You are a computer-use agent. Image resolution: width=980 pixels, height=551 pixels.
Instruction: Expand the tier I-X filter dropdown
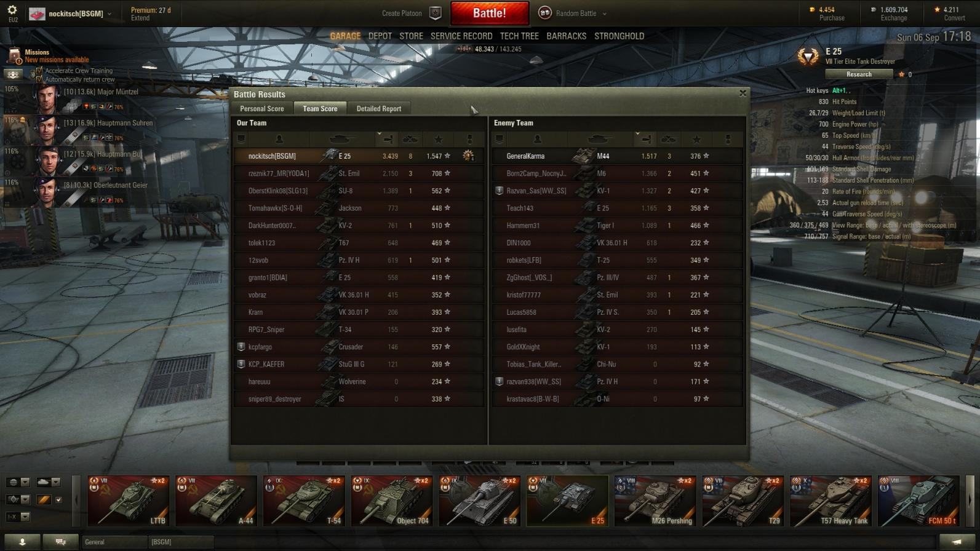25,517
